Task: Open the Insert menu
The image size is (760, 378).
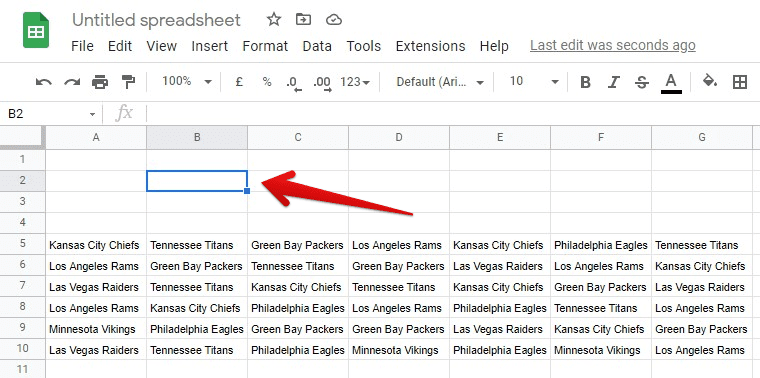Action: point(209,46)
